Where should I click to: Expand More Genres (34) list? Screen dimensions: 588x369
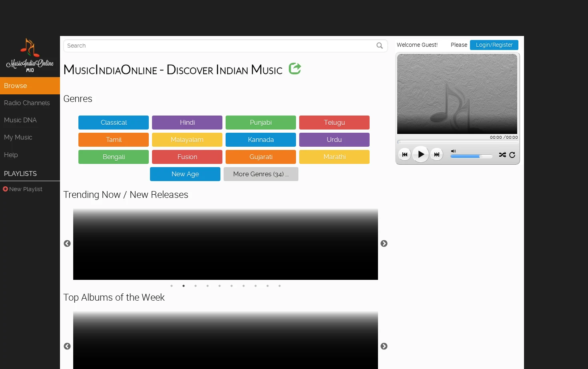tap(261, 174)
